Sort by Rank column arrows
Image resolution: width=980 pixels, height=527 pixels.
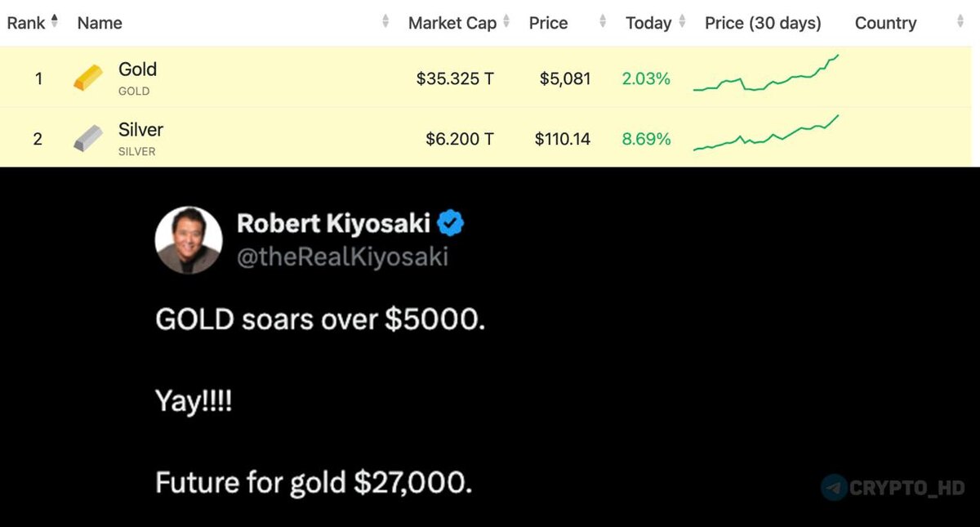coord(55,22)
